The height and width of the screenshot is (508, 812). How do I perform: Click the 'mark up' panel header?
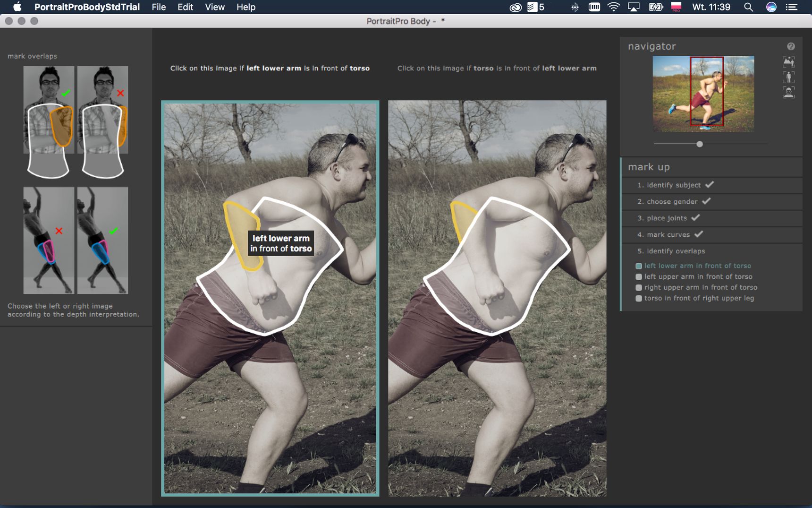[x=712, y=167]
